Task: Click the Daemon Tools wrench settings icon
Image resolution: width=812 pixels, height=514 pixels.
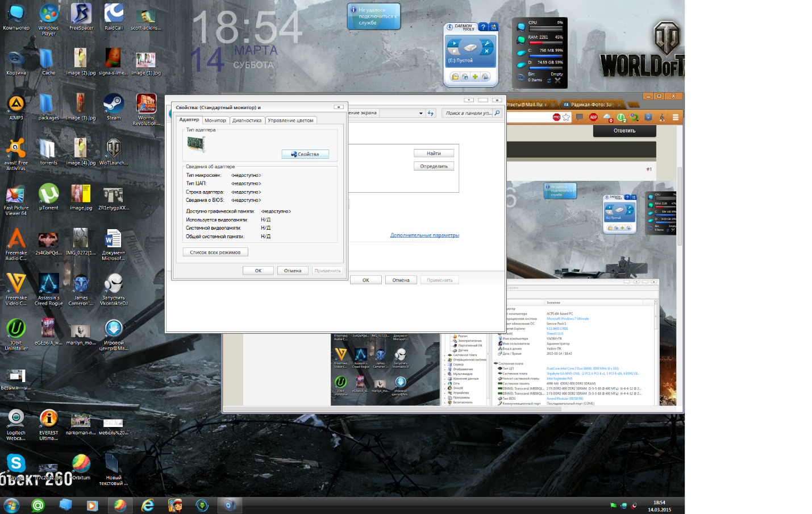Action: [487, 43]
